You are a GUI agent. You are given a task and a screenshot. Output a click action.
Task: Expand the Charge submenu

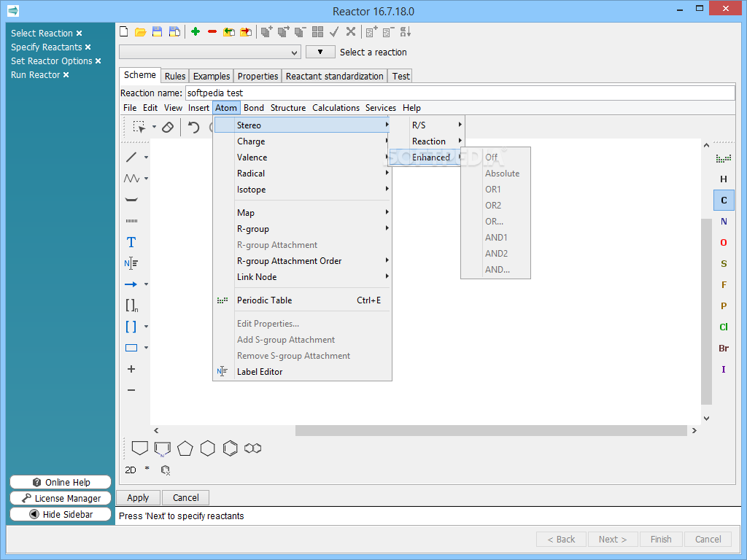pos(303,141)
